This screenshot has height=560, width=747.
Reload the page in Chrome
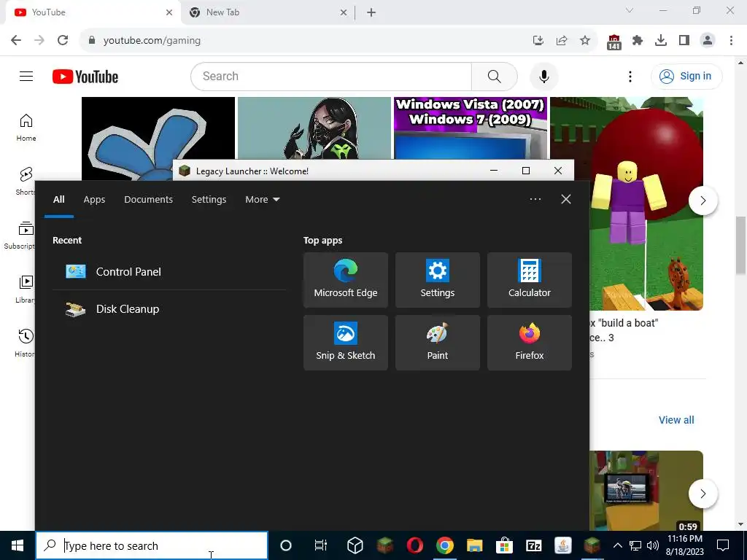pos(63,40)
